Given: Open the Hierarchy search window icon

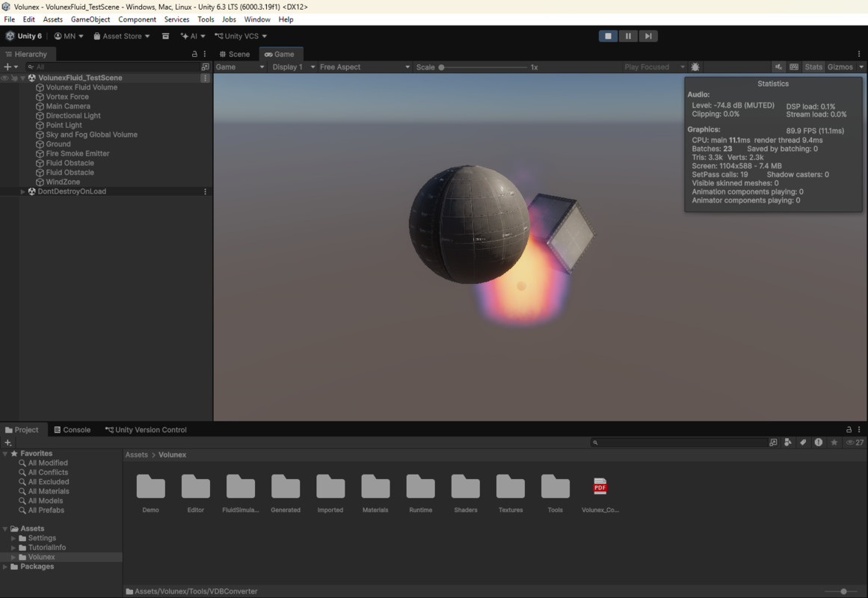Looking at the screenshot, I should pos(206,67).
